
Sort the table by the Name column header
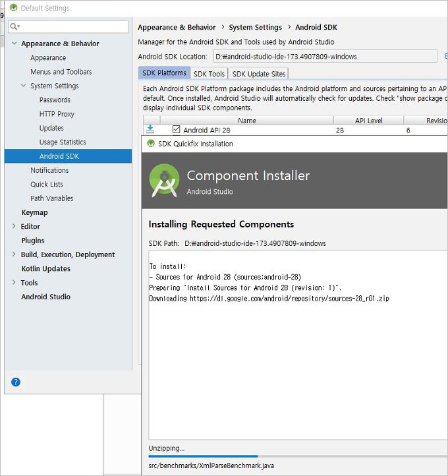(247, 121)
